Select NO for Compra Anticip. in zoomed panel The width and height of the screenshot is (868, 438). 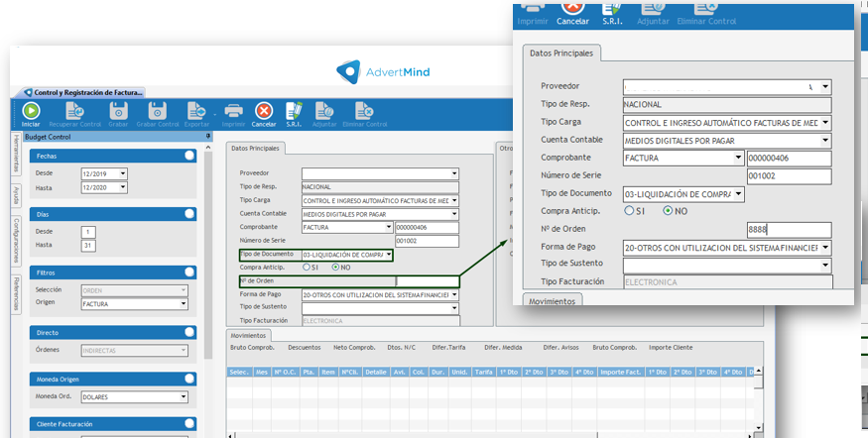tap(669, 211)
